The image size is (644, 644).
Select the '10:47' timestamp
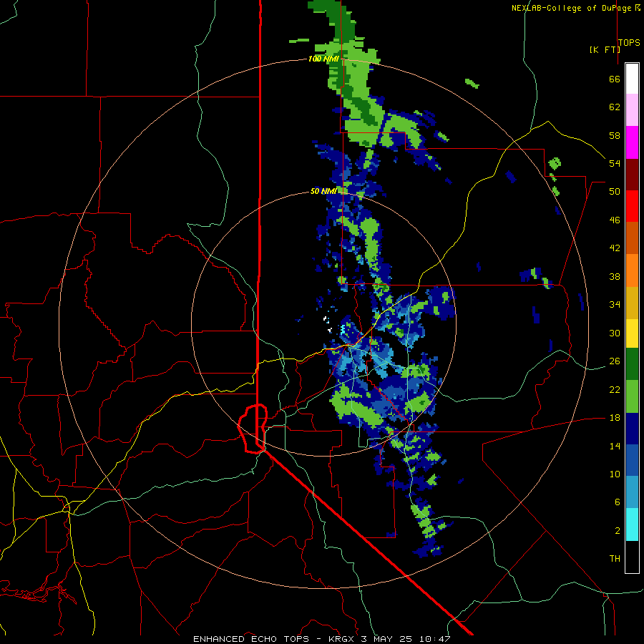434,639
